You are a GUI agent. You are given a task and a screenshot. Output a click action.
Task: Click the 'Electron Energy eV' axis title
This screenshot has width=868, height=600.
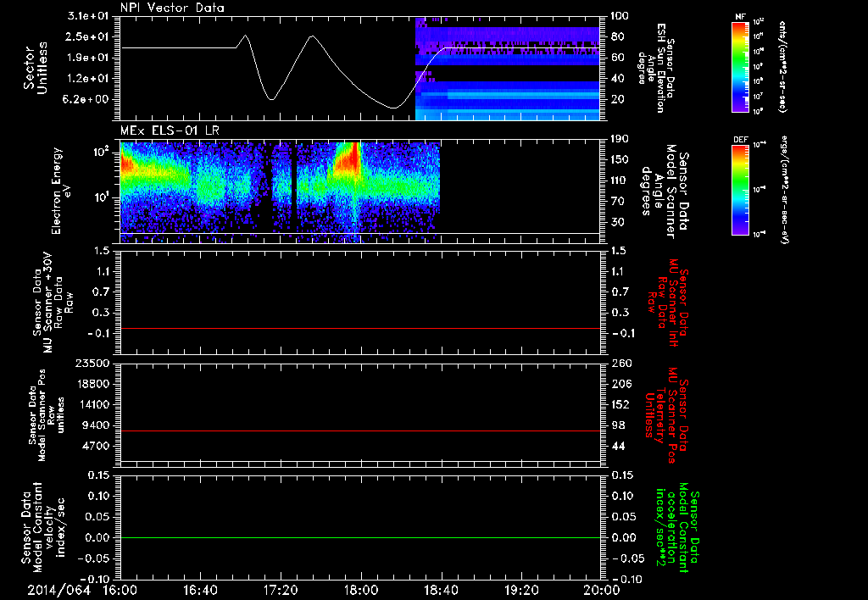click(61, 191)
